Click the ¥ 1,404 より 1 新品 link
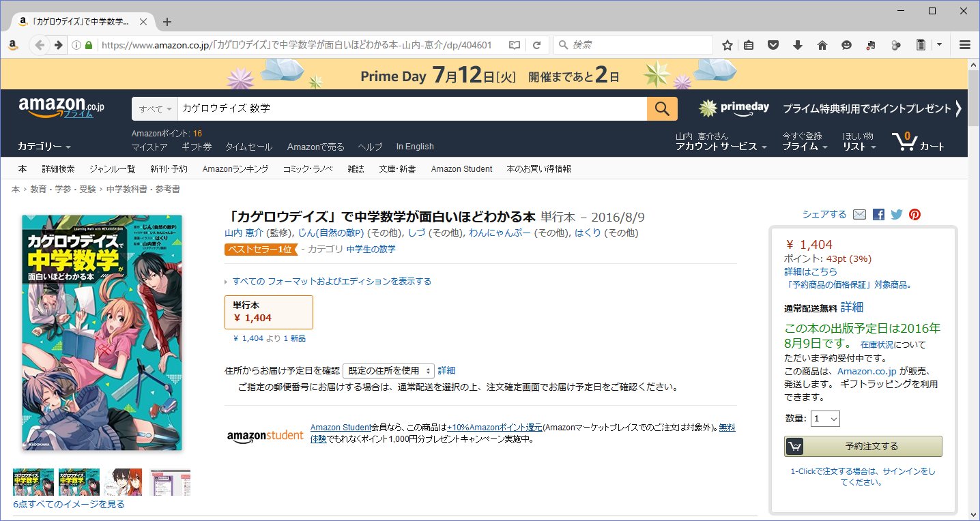Image resolution: width=980 pixels, height=521 pixels. (270, 338)
